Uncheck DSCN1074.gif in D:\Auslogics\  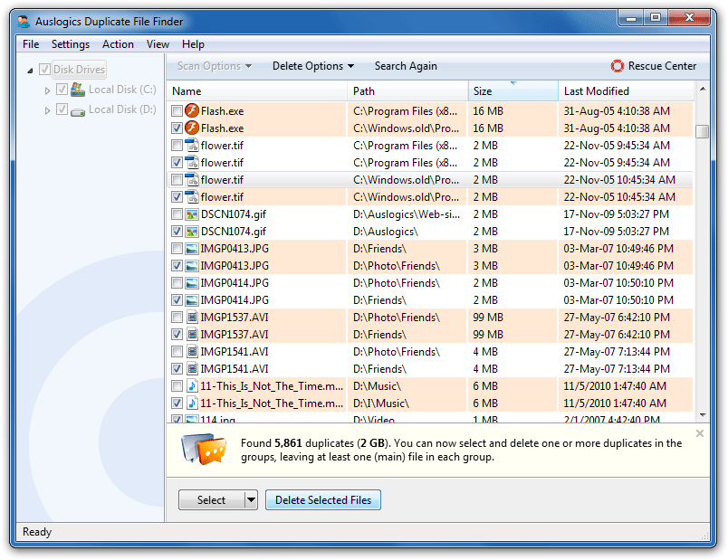point(177,231)
